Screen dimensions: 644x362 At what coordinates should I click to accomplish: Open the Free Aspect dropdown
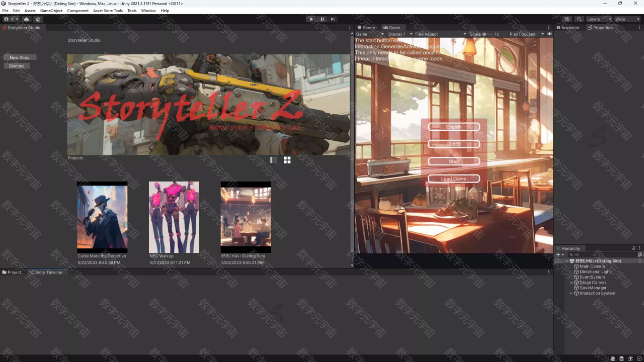click(440, 34)
